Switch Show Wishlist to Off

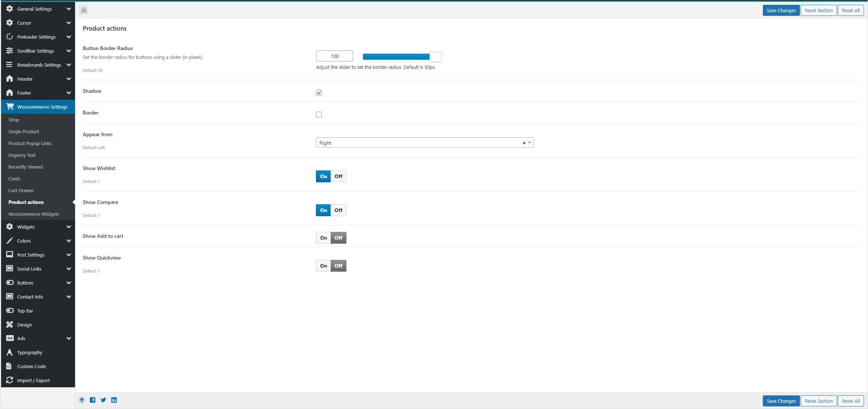point(338,176)
